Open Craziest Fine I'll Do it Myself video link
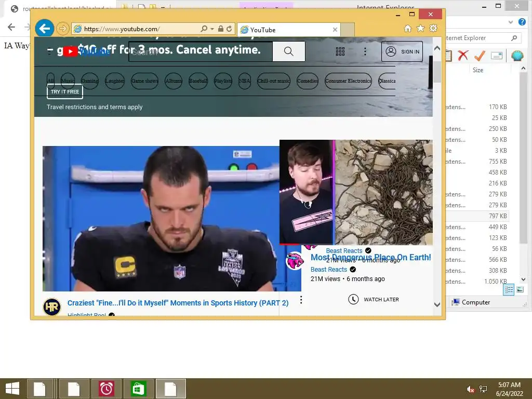The image size is (532, 399). [x=178, y=303]
